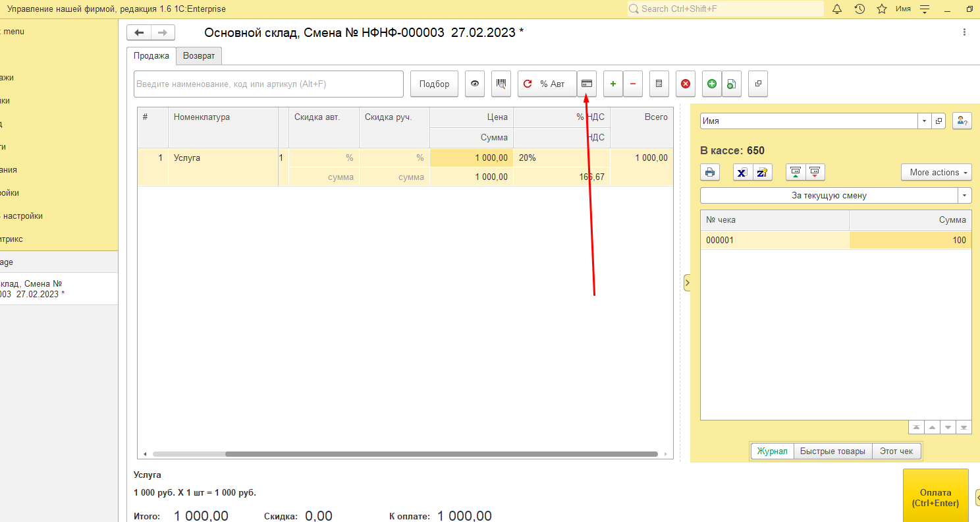
Task: Decrease quantity with red minus icon
Action: (x=633, y=84)
